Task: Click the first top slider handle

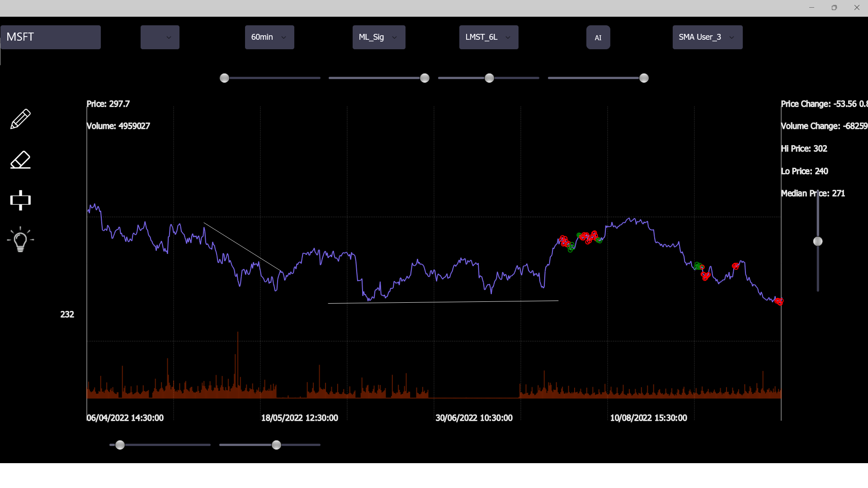Action: [224, 78]
